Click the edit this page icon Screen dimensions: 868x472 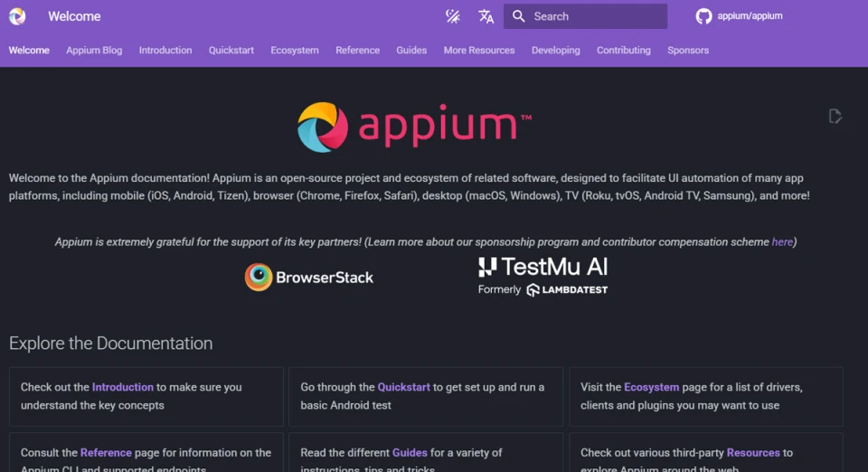pyautogui.click(x=835, y=117)
